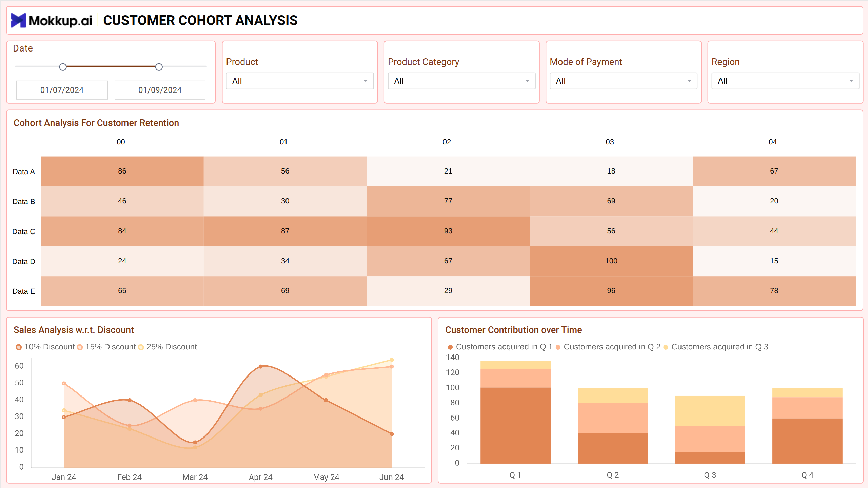Click the Cohort Analysis For Customer Retention title
The width and height of the screenshot is (868, 488).
96,123
